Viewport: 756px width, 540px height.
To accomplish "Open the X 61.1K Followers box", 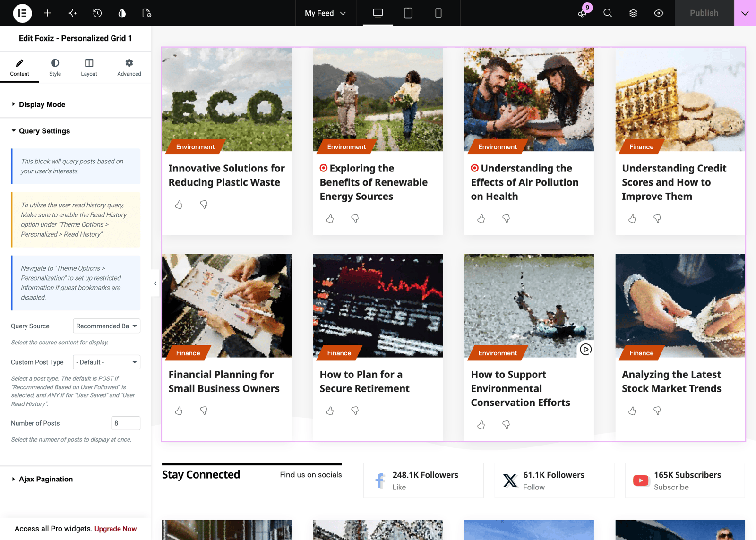I will point(554,480).
